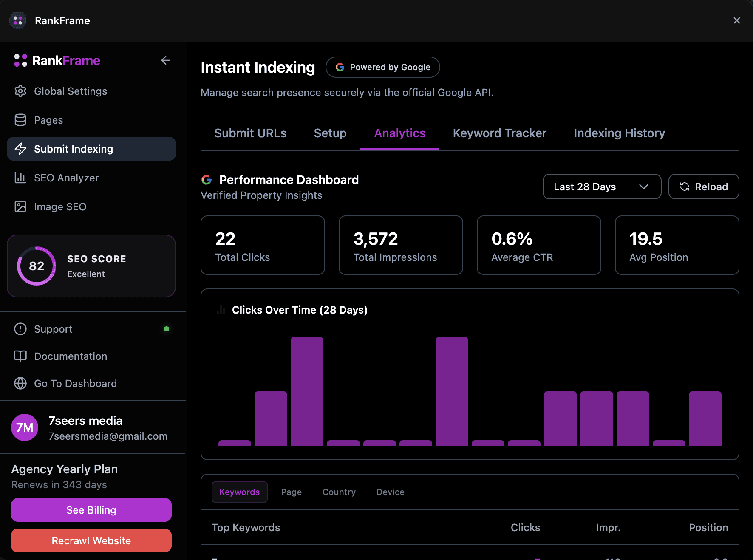Open Keyword Tracker tab

[x=500, y=133]
